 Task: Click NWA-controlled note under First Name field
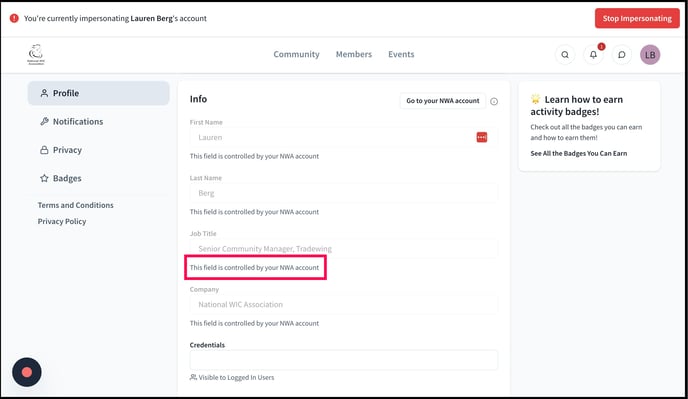(254, 156)
